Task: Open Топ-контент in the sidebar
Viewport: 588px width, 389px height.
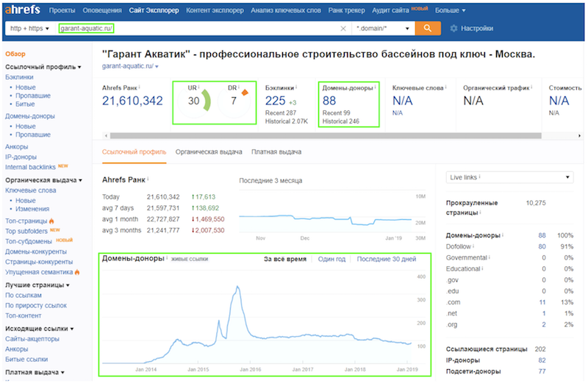Action: (x=24, y=315)
